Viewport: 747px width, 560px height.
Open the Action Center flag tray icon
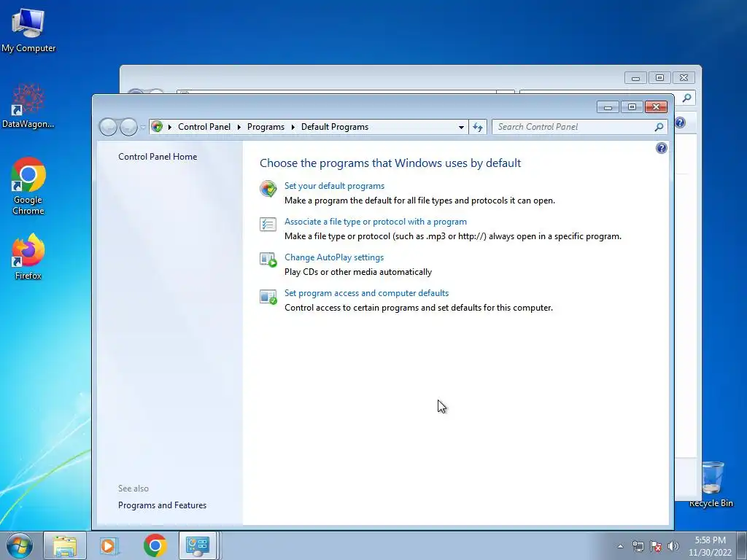click(656, 546)
